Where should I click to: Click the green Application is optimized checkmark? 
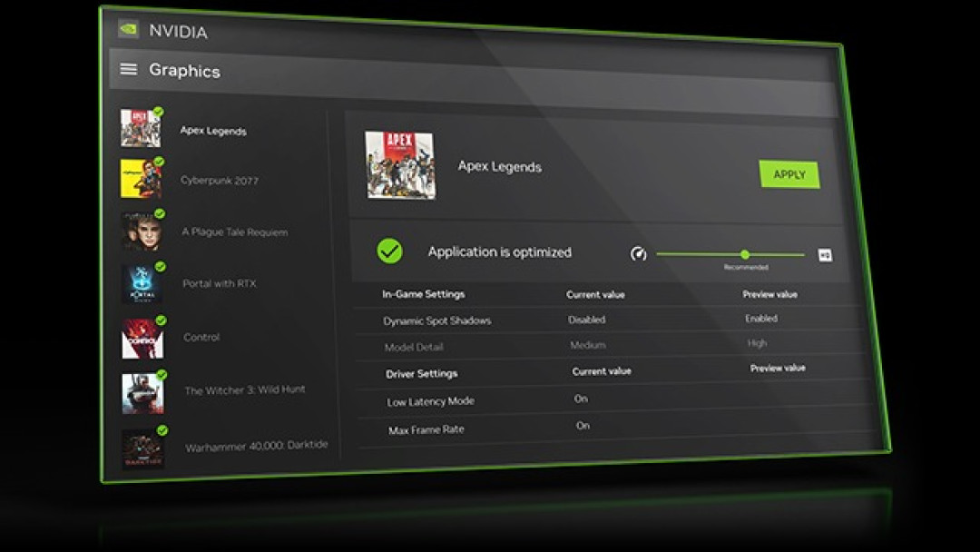click(x=389, y=251)
